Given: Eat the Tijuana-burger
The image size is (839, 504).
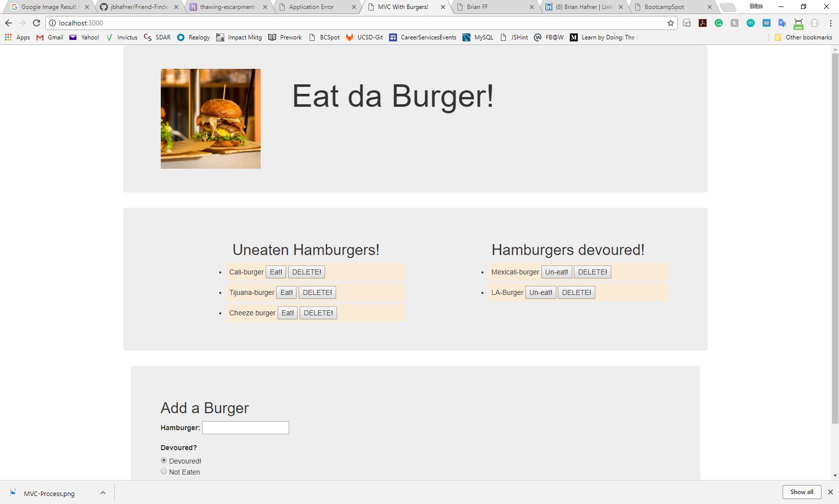Looking at the screenshot, I should click(287, 292).
